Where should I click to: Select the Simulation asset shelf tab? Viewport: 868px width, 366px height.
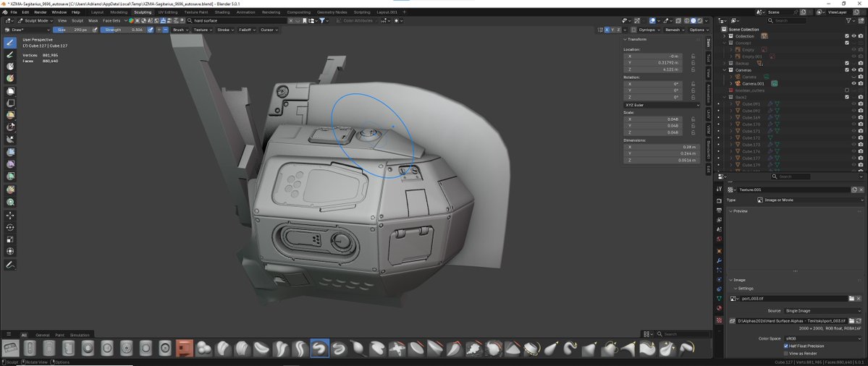[x=80, y=334]
